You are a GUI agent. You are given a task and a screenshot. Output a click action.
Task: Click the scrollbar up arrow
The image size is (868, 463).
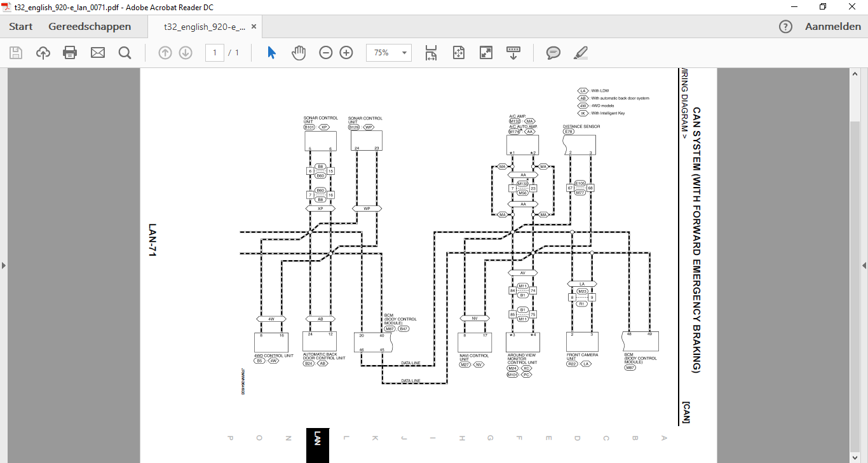click(855, 74)
